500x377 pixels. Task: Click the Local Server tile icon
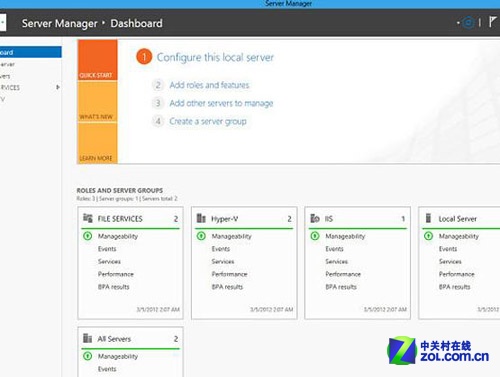click(429, 218)
